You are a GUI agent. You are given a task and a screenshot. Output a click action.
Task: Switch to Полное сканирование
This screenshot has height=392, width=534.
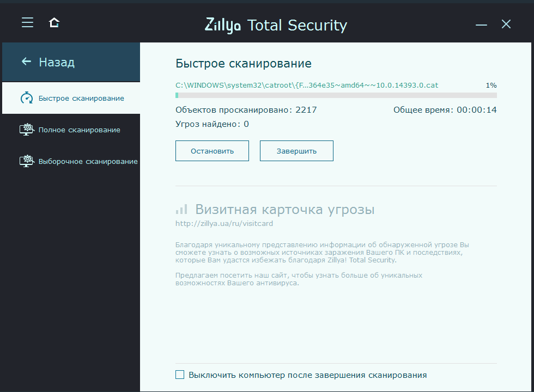(x=80, y=130)
